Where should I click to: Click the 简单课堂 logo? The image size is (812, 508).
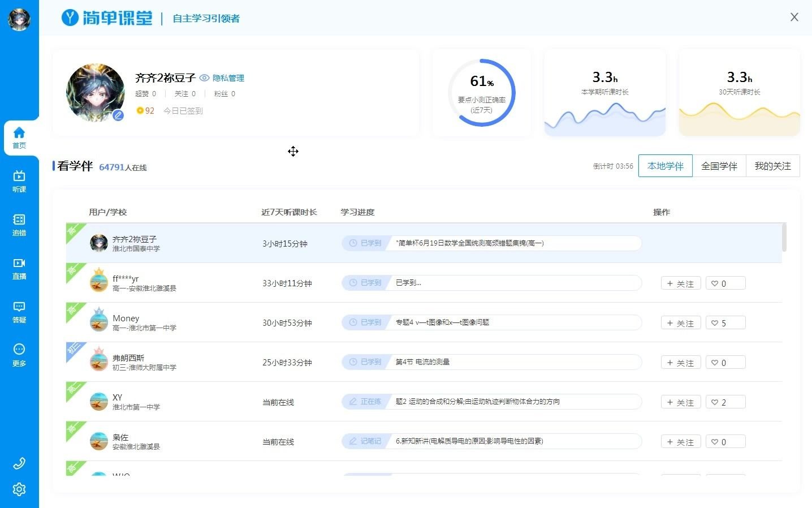pyautogui.click(x=107, y=18)
